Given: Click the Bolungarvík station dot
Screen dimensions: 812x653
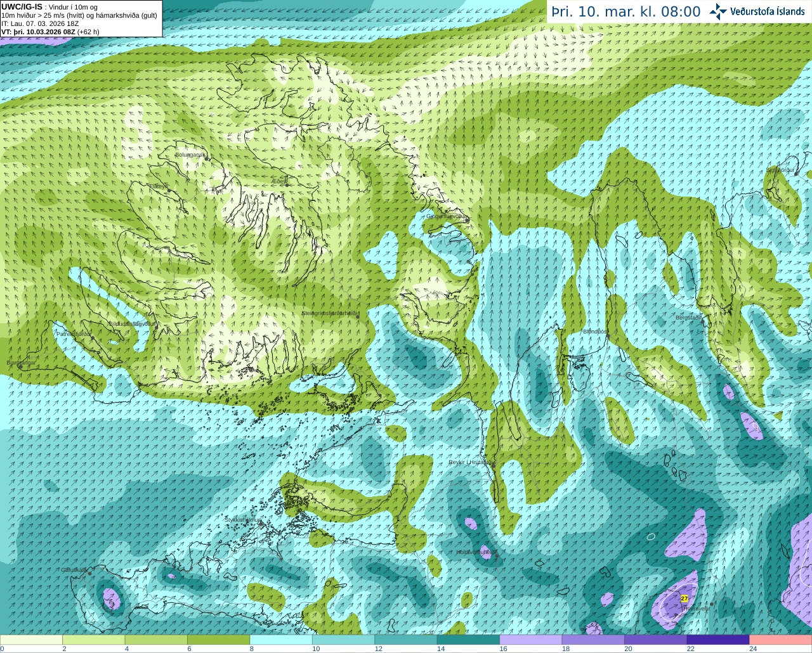Looking at the screenshot, I should (206, 157).
